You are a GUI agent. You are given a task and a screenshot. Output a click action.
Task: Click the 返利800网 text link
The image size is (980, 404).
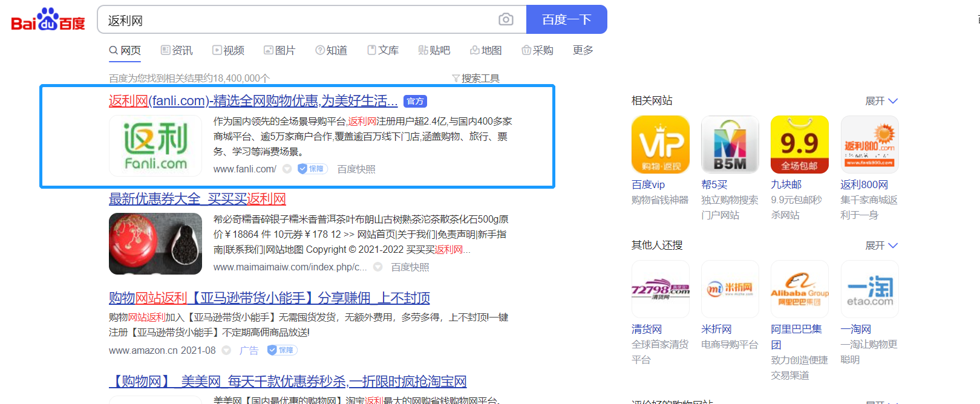tap(864, 185)
